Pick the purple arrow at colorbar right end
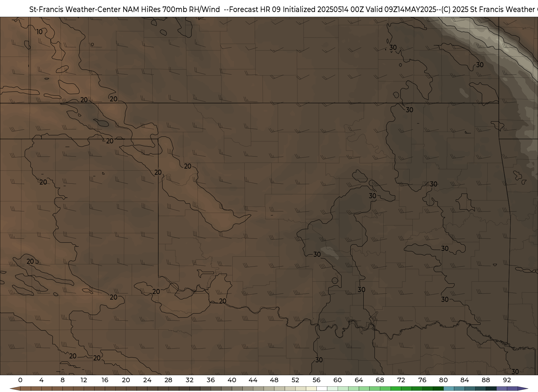Viewport: 538px width, 392px height. pyautogui.click(x=522, y=389)
